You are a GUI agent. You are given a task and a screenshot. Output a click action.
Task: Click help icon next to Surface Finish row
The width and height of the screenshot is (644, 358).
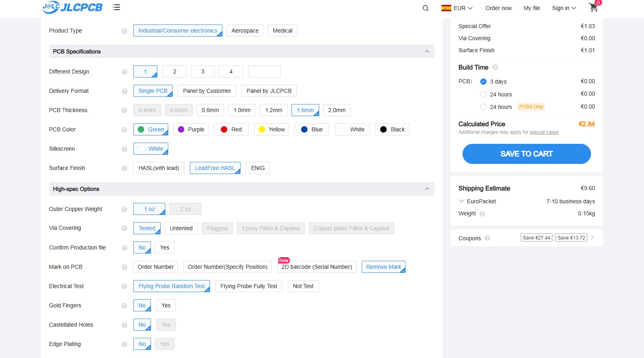coord(124,168)
